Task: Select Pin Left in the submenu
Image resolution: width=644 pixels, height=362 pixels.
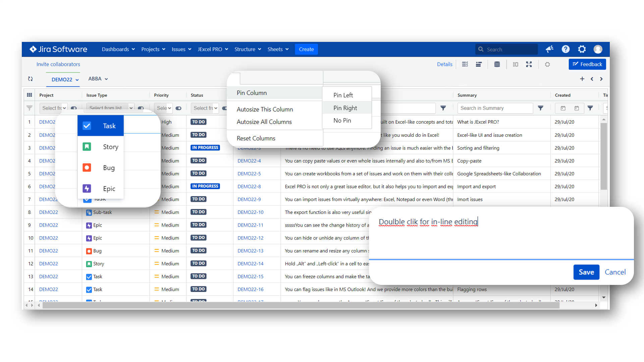Action: [x=347, y=95]
